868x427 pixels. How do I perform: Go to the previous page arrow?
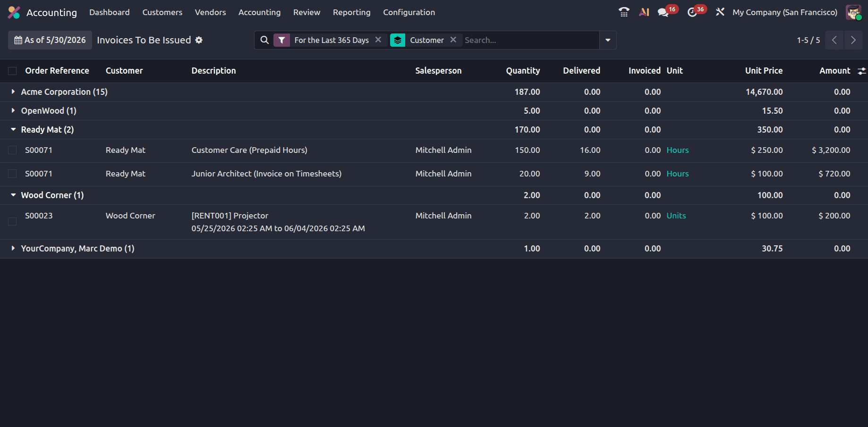tap(834, 40)
